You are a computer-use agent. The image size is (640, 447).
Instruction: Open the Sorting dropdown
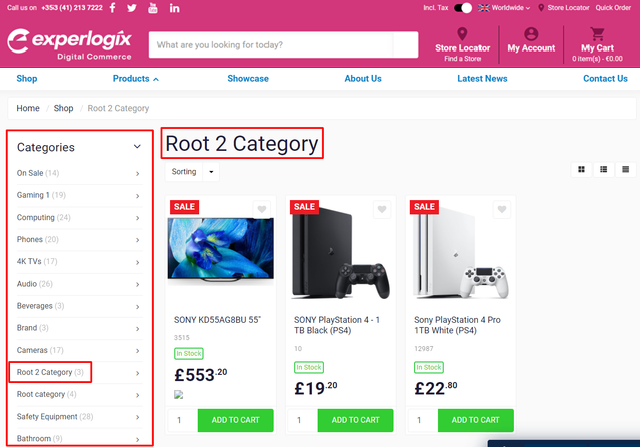192,172
